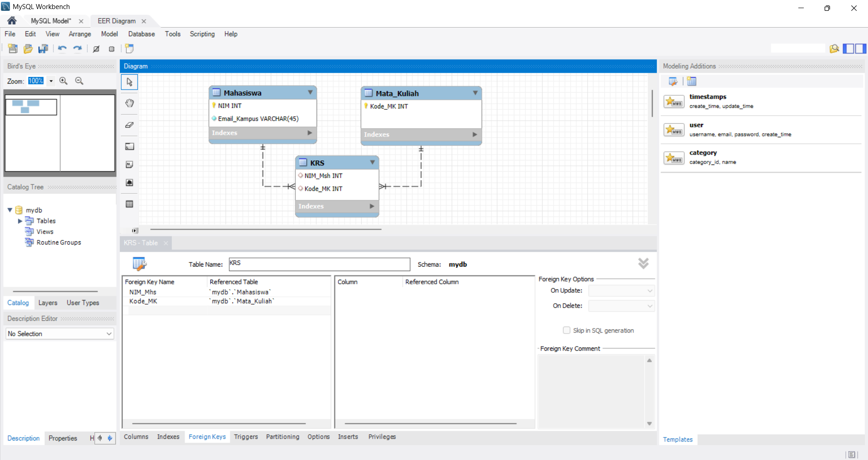The width and height of the screenshot is (868, 460).
Task: Select the hand pan tool
Action: point(129,103)
